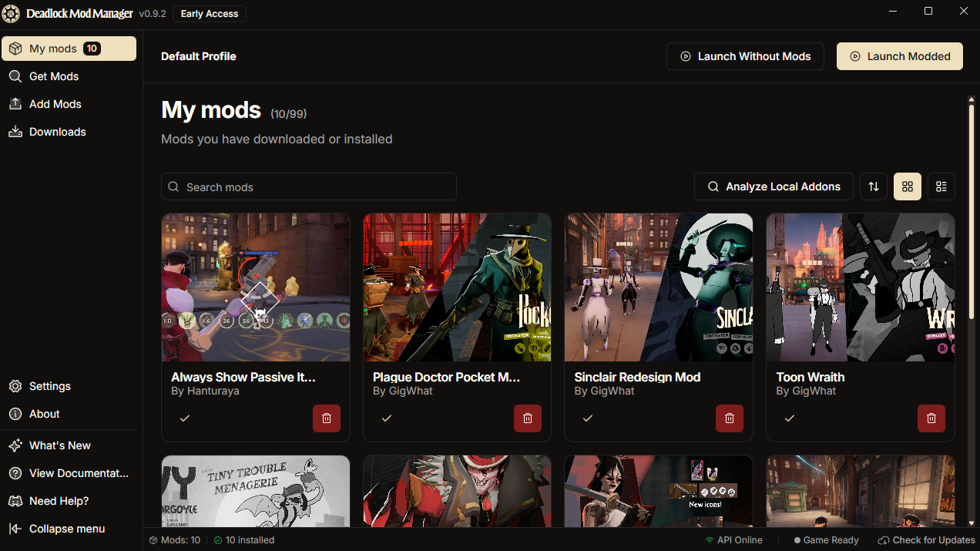Click the version label v0.9.2
The image size is (980, 551).
click(x=153, y=14)
